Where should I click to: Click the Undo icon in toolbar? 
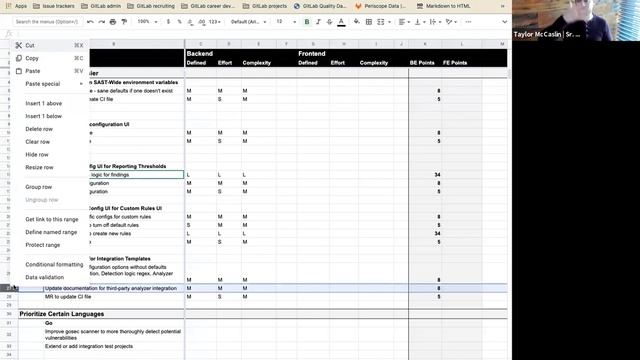pos(90,22)
